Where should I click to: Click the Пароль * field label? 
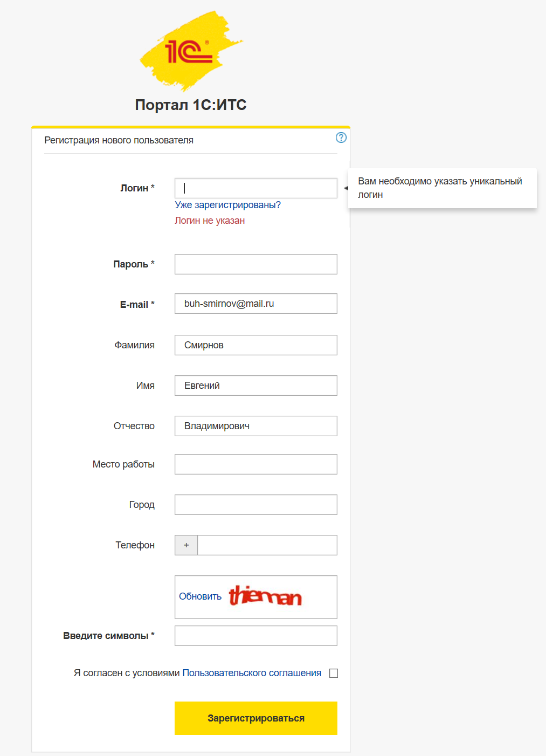[134, 264]
